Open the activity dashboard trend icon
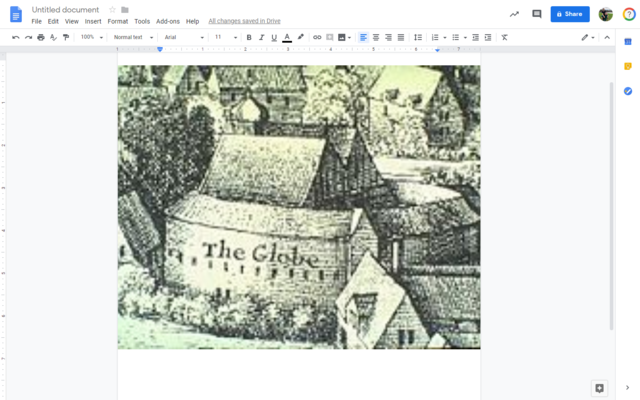 point(514,14)
